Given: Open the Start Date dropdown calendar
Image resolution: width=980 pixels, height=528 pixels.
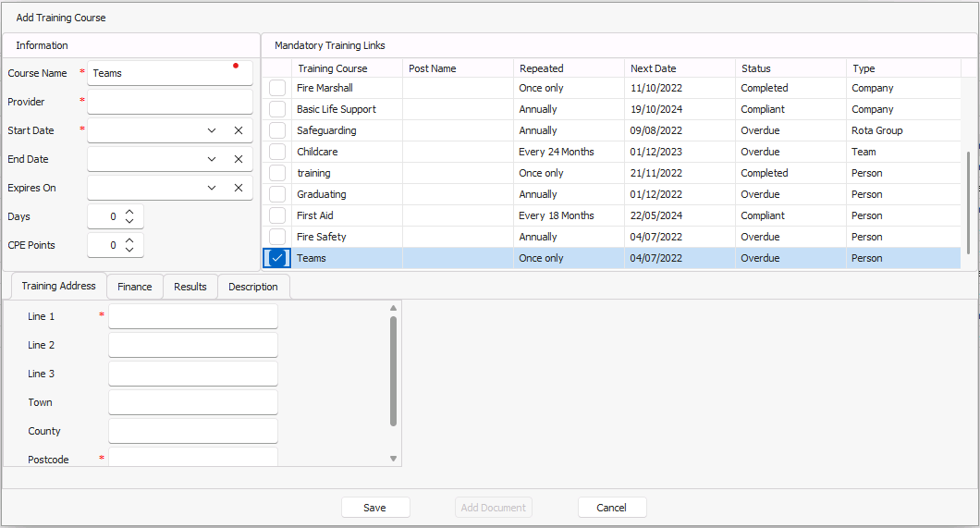Looking at the screenshot, I should (212, 130).
